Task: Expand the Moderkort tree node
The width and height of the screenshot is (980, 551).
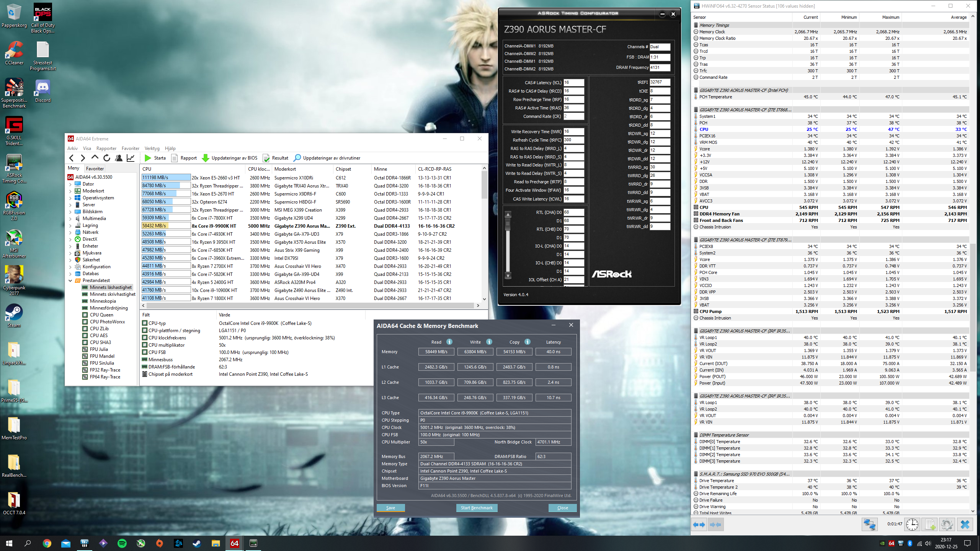Action: [x=70, y=191]
